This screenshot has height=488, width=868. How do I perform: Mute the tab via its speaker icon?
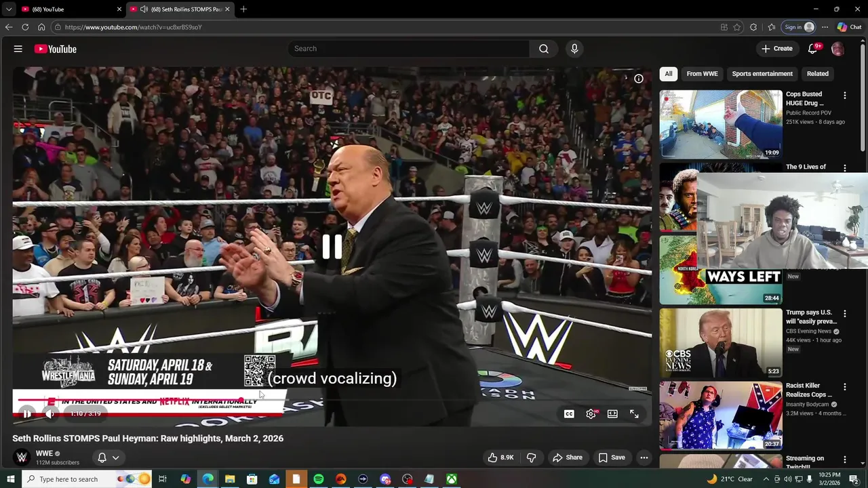click(144, 9)
